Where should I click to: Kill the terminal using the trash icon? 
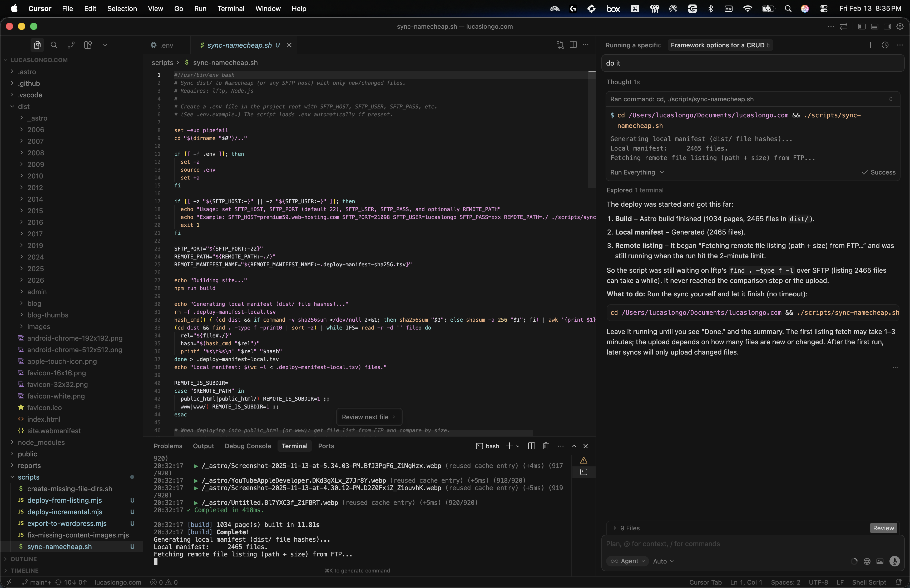click(x=545, y=446)
